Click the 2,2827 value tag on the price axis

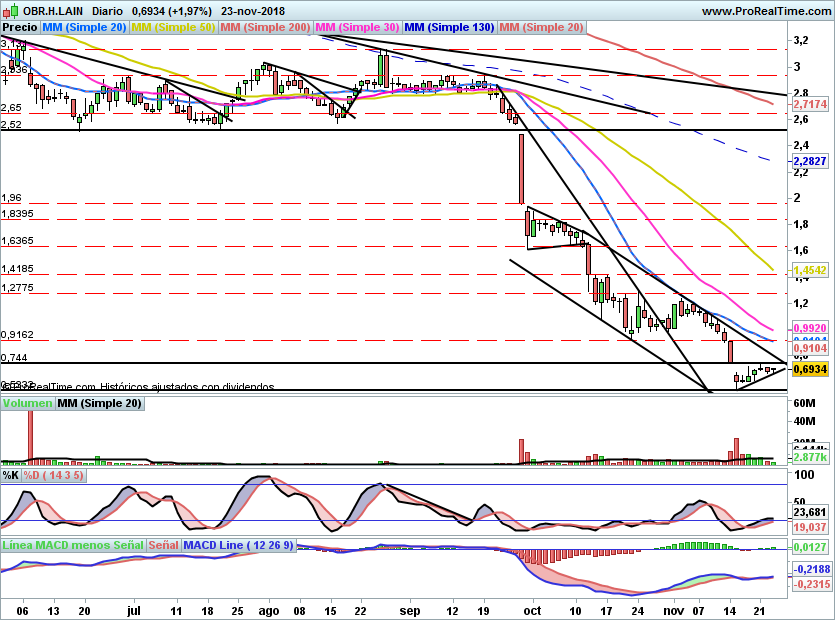click(x=808, y=160)
